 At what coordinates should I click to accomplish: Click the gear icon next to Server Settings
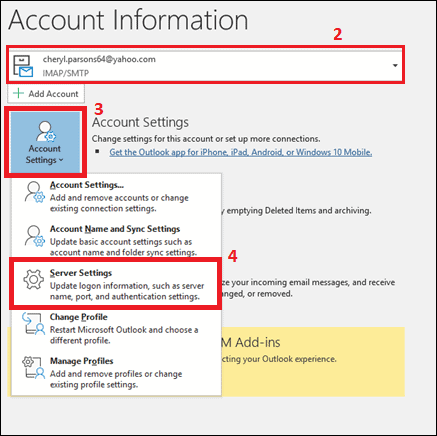pos(34,279)
